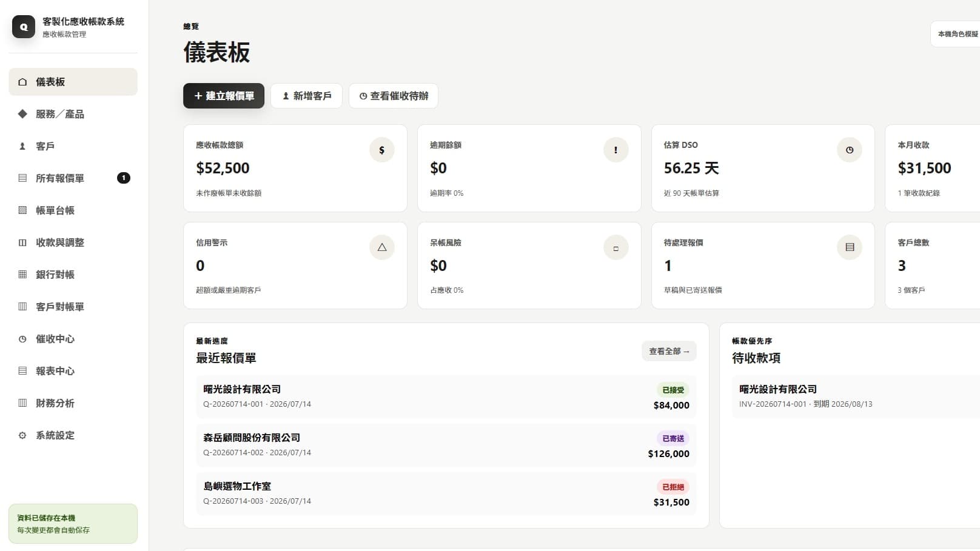Click the 資料已儲存在本機 notice
This screenshot has height=551, width=980.
click(73, 524)
